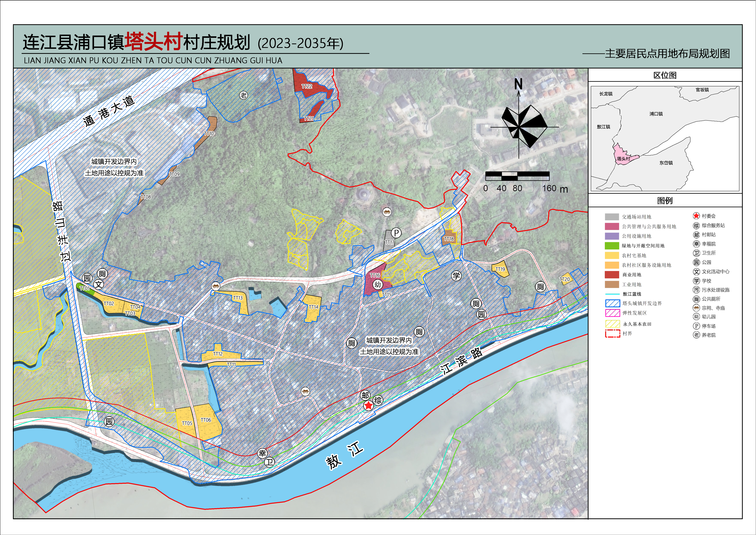The width and height of the screenshot is (756, 535).
Task: Click the 幸 happiness home icon near the river
Action: (262, 453)
